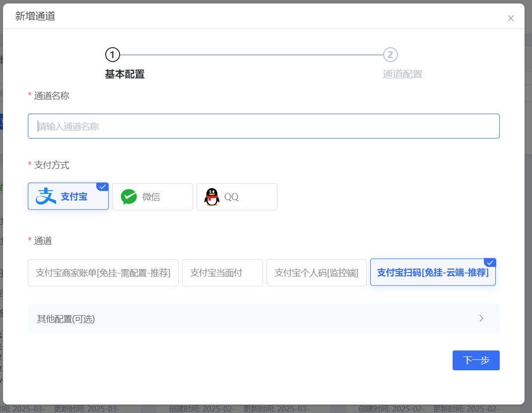
Task: Click the step 1 circle indicator
Action: (x=113, y=55)
